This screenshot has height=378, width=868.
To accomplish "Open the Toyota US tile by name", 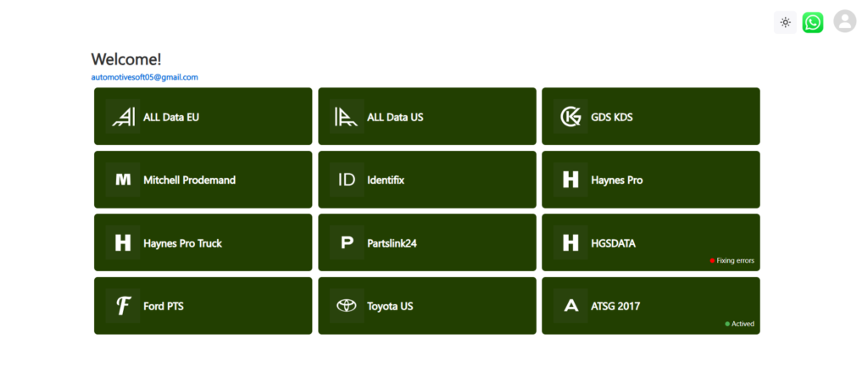I will click(x=390, y=306).
